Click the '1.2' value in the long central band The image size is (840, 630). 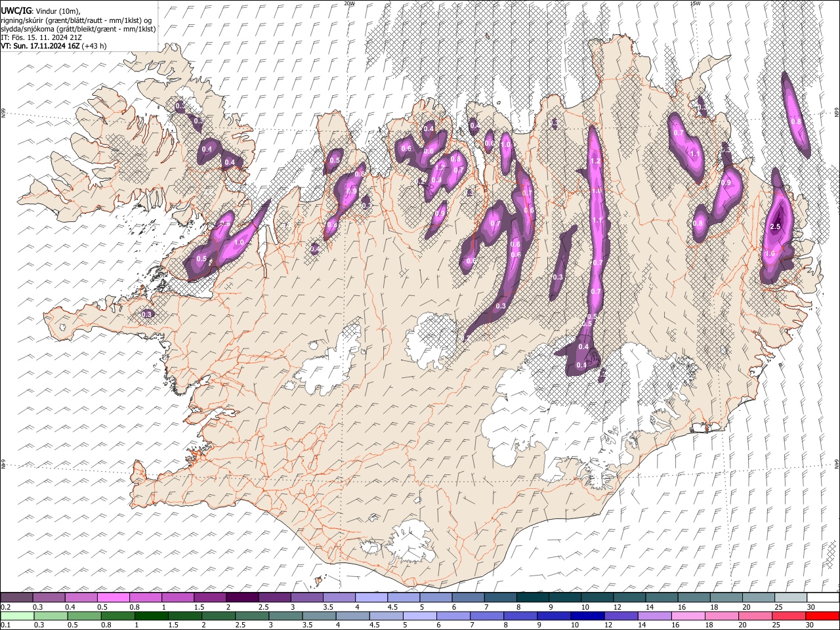596,161
